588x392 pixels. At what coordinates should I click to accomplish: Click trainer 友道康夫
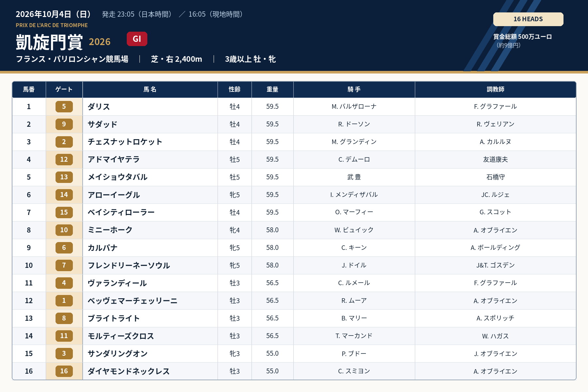496,159
